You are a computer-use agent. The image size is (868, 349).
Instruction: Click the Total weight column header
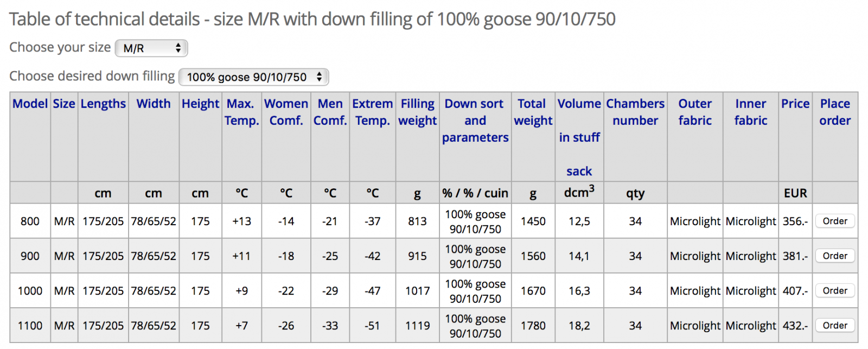(533, 112)
